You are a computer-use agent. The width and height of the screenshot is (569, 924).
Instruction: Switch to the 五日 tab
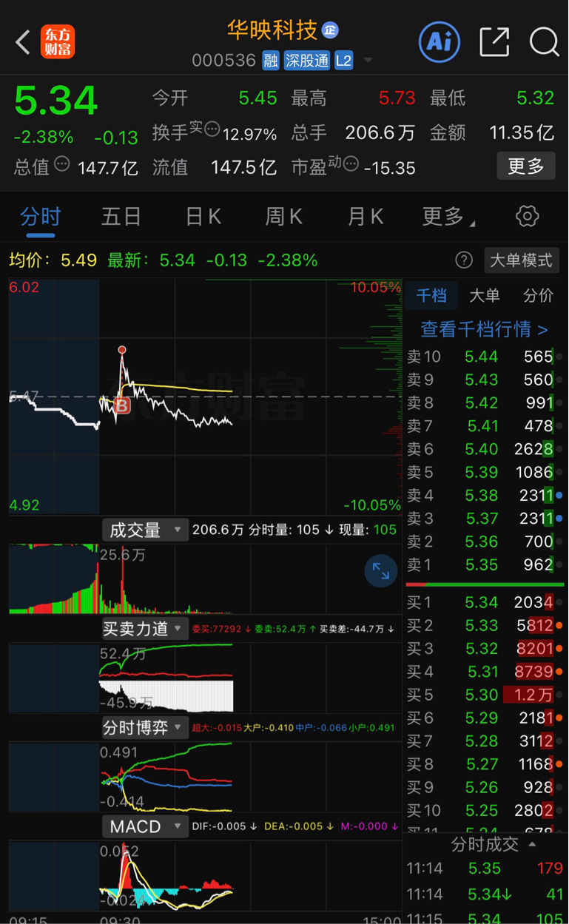click(121, 217)
